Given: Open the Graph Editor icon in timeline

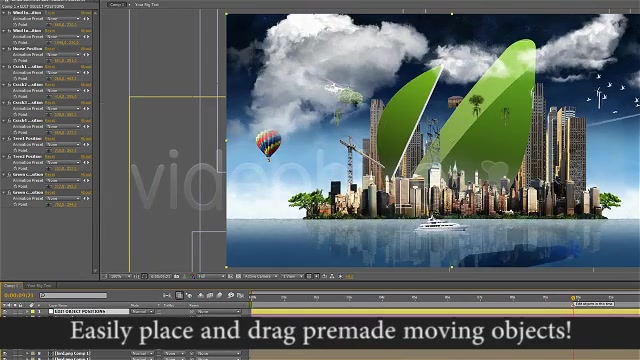Looking at the screenshot, I should (x=240, y=295).
